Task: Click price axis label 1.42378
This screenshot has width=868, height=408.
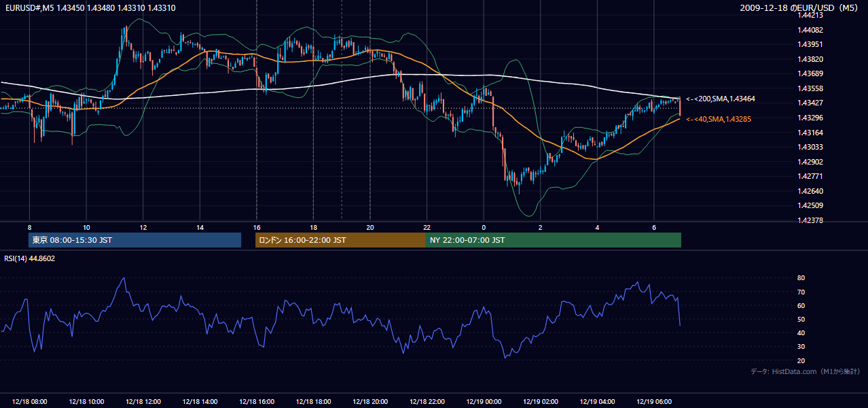Action: click(810, 220)
